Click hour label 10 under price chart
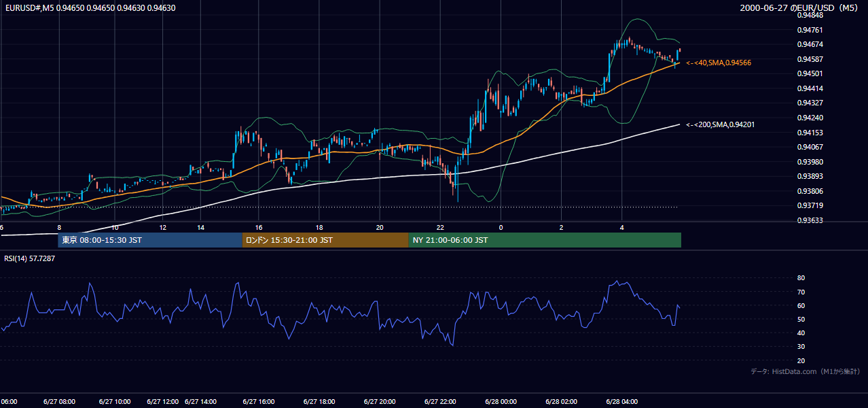The width and height of the screenshot is (868, 408). [115, 228]
